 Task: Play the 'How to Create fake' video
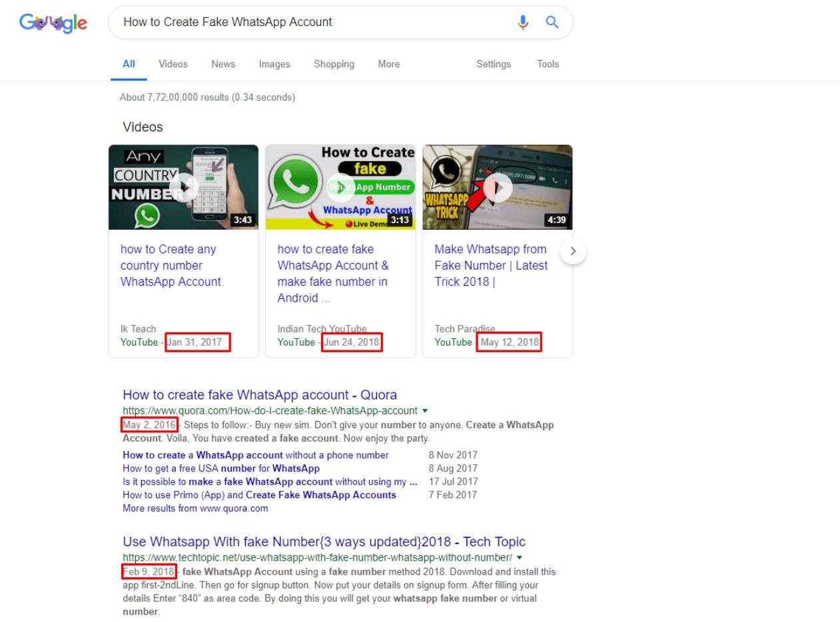pos(340,187)
